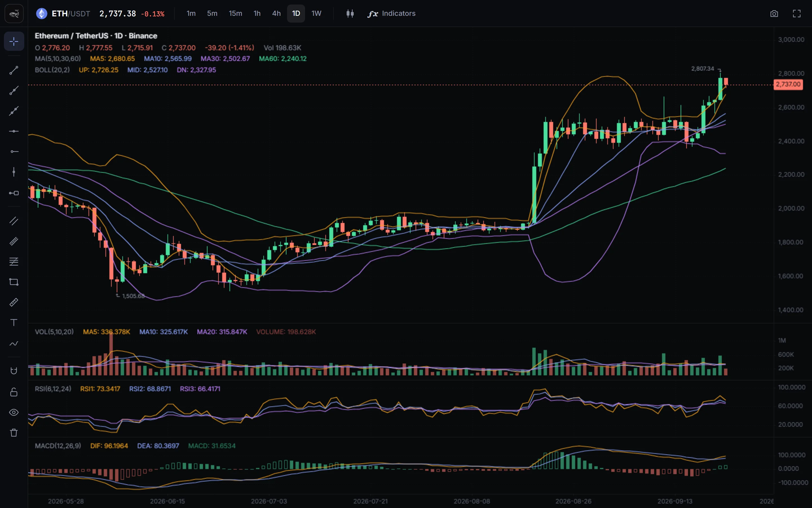
Task: Click the 2,737.00 current price tag
Action: 788,84
